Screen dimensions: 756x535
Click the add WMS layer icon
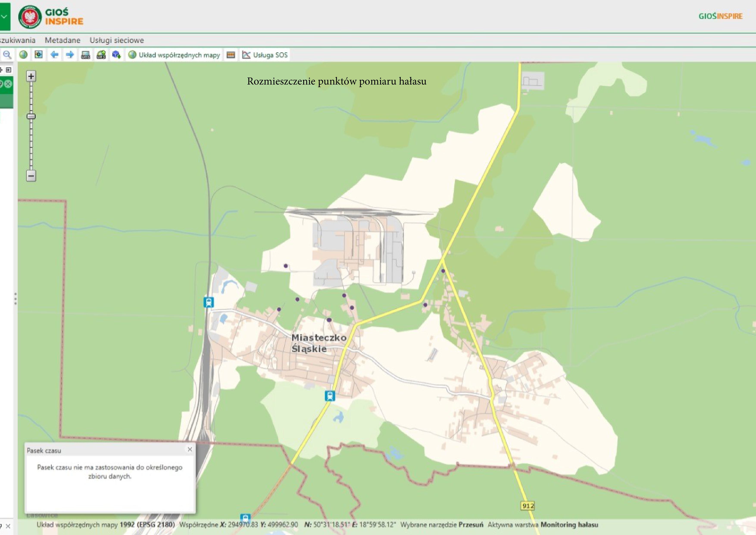point(86,55)
